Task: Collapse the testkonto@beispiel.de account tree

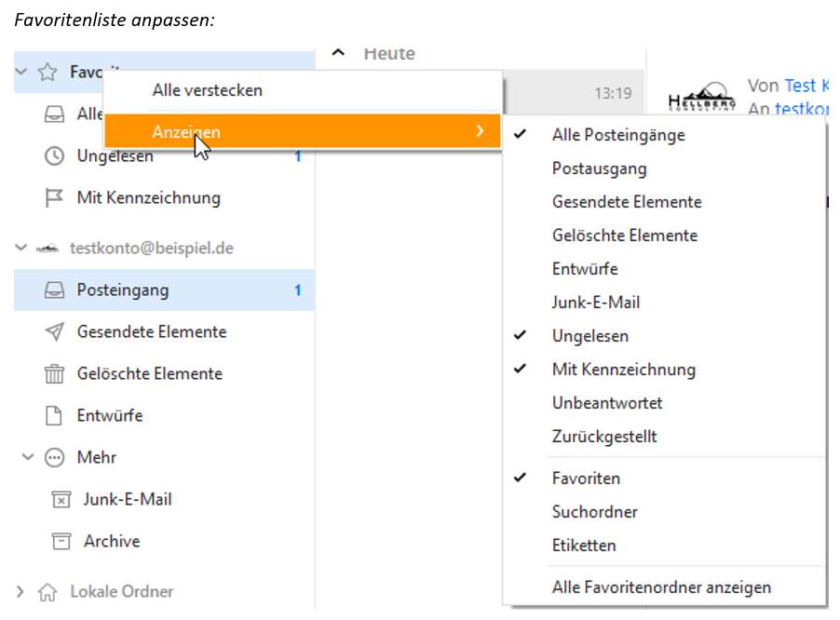Action: (20, 248)
